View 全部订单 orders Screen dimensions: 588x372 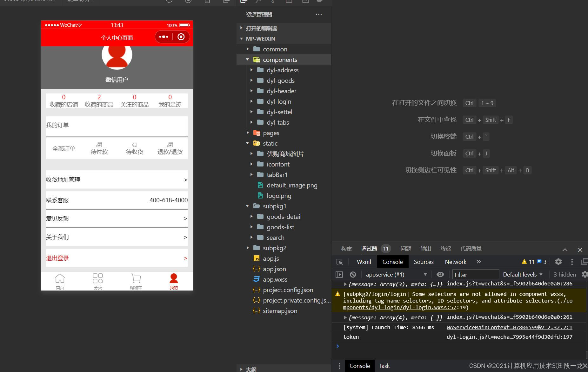(x=64, y=148)
